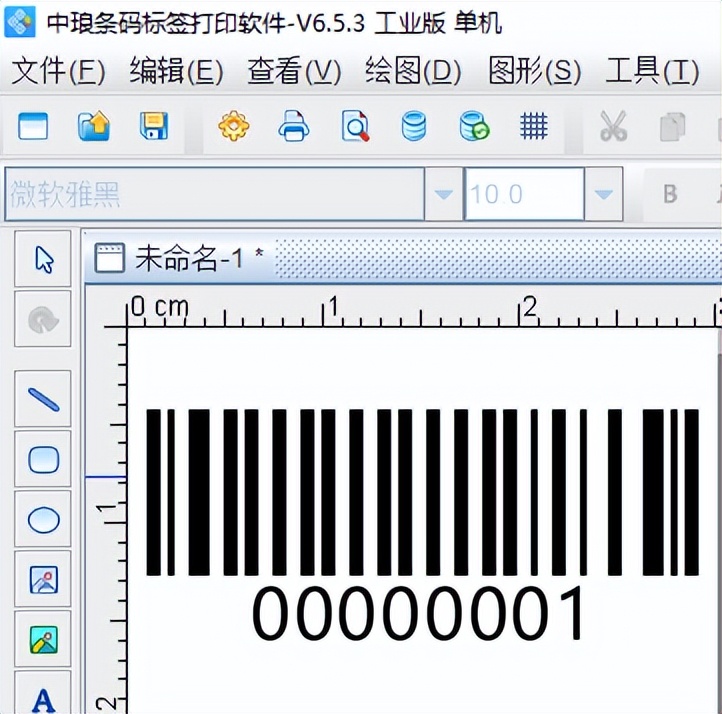The width and height of the screenshot is (722, 714).
Task: Click the greyed rotate tool in sidebar
Action: click(43, 319)
